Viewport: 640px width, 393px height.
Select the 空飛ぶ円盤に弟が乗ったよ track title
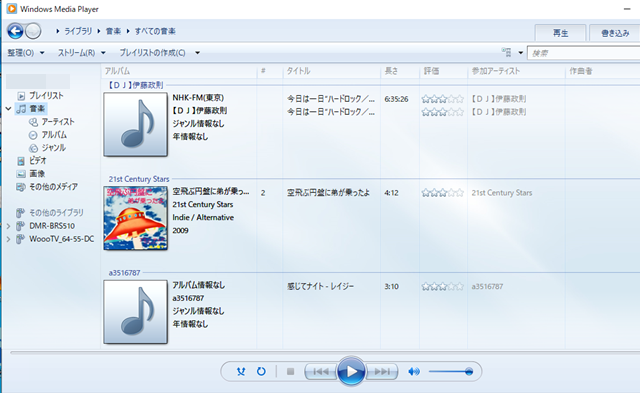(x=328, y=193)
